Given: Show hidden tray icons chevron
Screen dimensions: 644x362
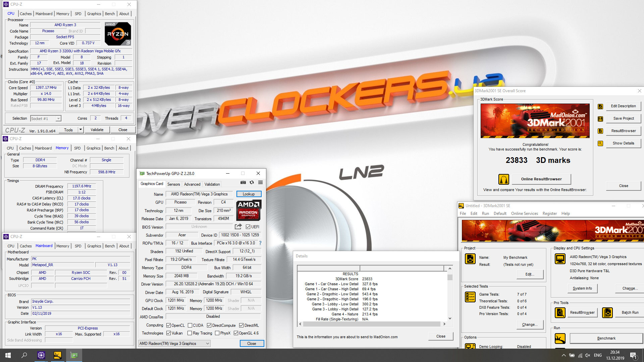Looking at the screenshot, I should 564,355.
